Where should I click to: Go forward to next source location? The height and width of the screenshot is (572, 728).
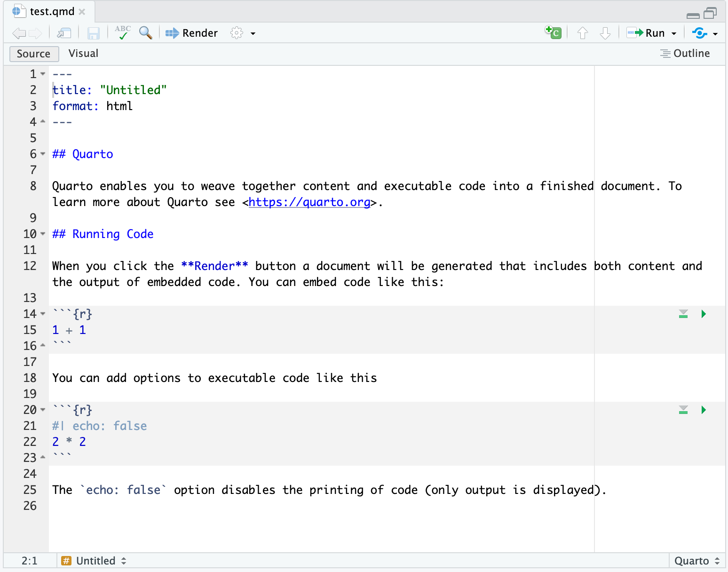(35, 33)
